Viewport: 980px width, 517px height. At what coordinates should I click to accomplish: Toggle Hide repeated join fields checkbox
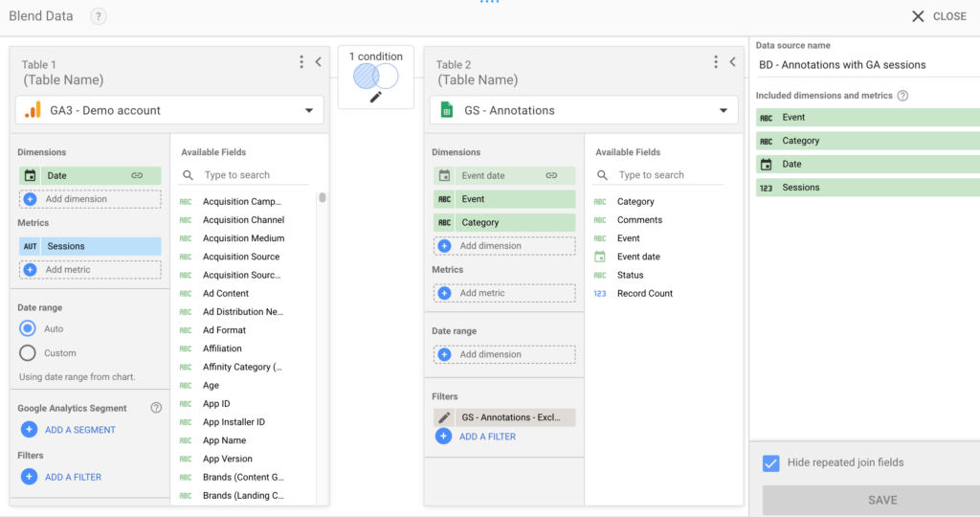coord(770,462)
